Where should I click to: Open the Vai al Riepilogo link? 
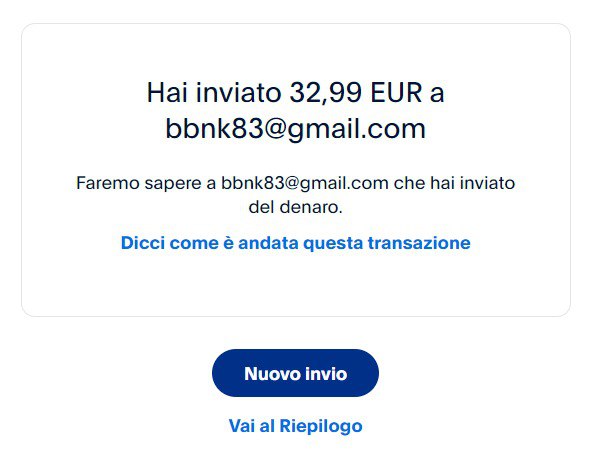(295, 426)
